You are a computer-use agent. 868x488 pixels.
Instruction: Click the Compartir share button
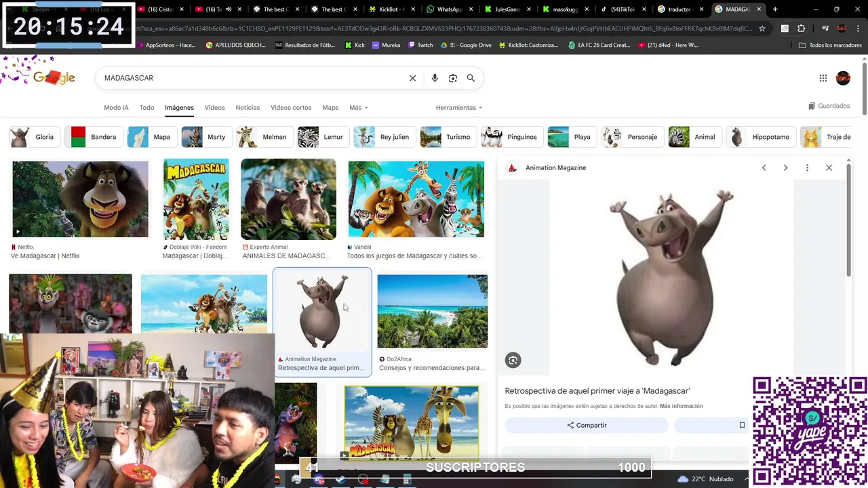(x=587, y=425)
